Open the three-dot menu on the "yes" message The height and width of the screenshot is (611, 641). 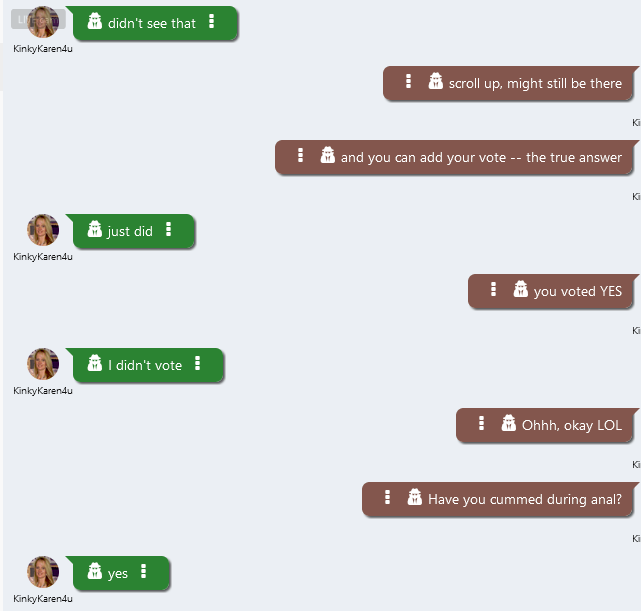(x=144, y=572)
